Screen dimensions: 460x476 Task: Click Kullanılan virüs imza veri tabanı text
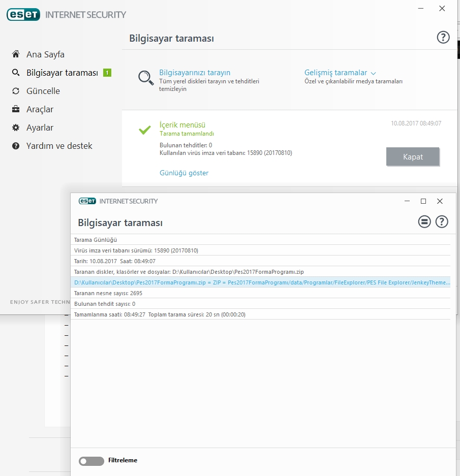tap(226, 153)
